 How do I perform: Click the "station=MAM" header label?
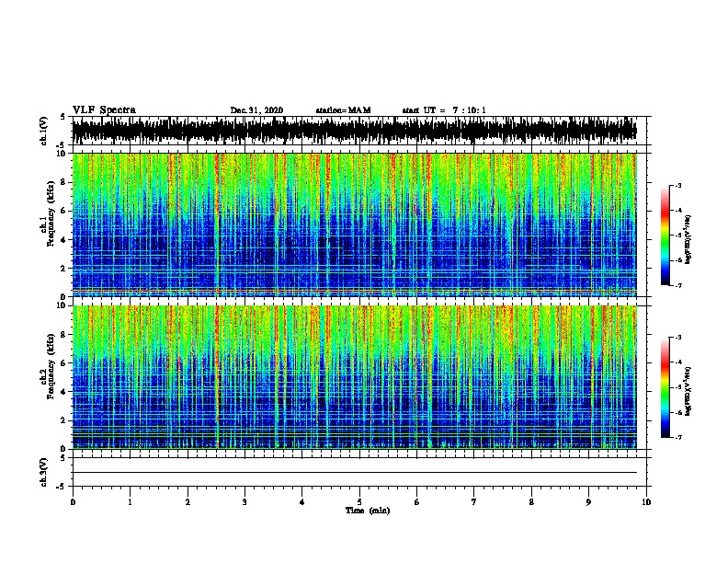point(344,110)
